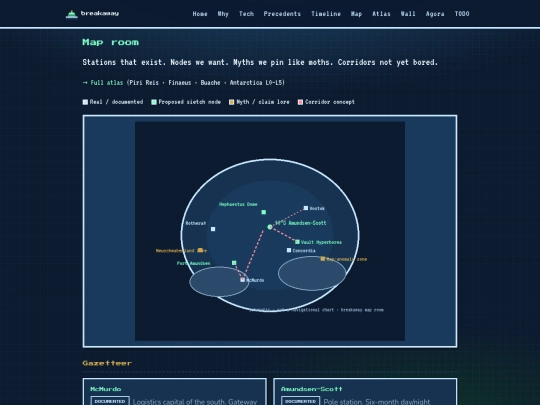Image resolution: width=540 pixels, height=405 pixels.
Task: Click the Vault Hyperborea map label
Action: point(321,242)
